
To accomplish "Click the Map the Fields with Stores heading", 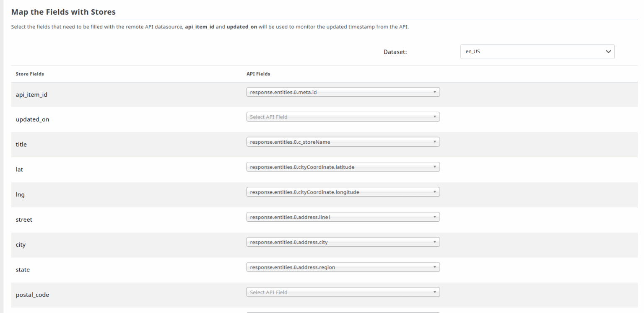I will coord(63,12).
